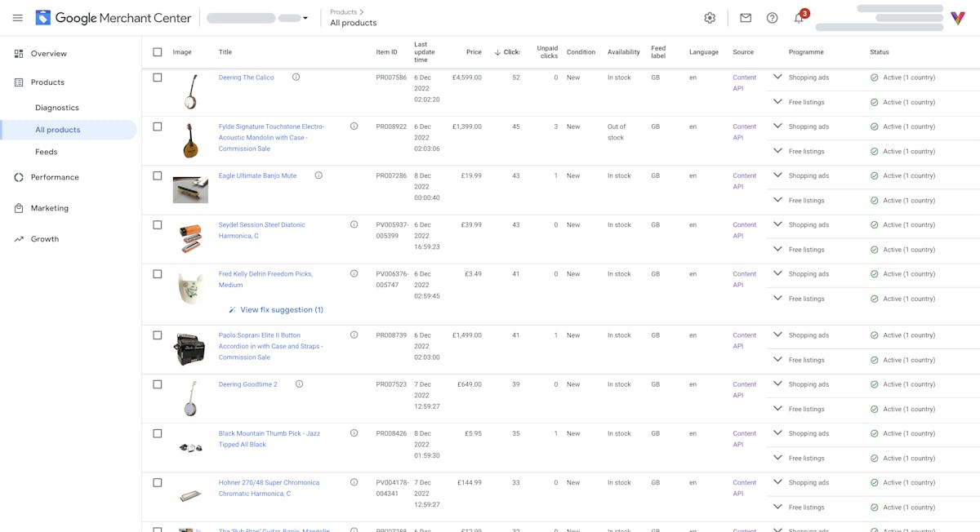This screenshot has width=980, height=532.
Task: Select checkbox for Paolo Soprani accordion
Action: click(x=158, y=335)
